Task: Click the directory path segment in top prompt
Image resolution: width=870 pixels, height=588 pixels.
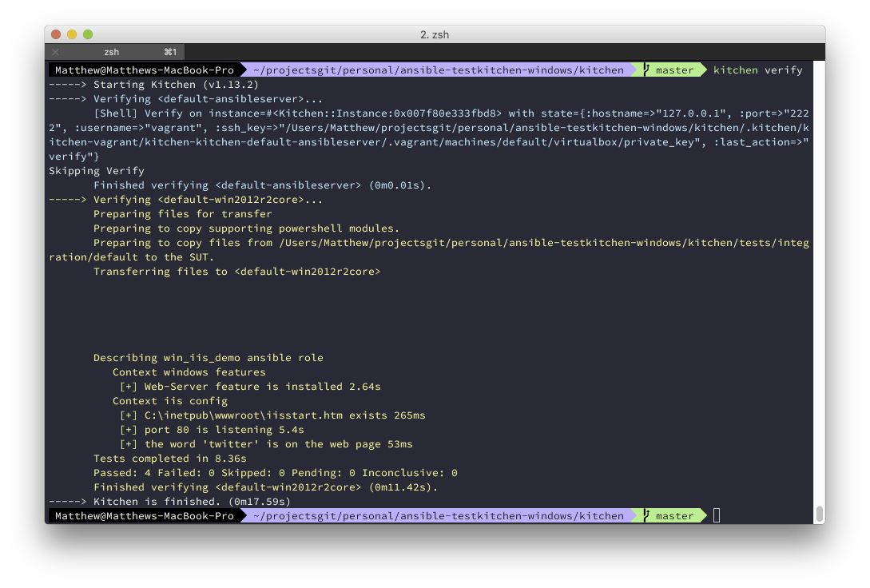Action: click(x=438, y=70)
